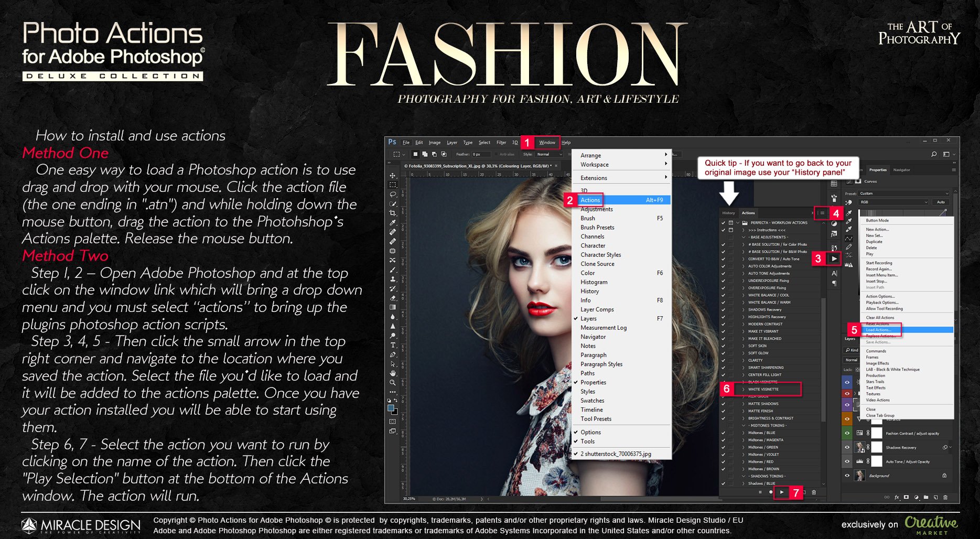Click Add layer mask icon in Layers panel
The image size is (980, 539).
(907, 497)
